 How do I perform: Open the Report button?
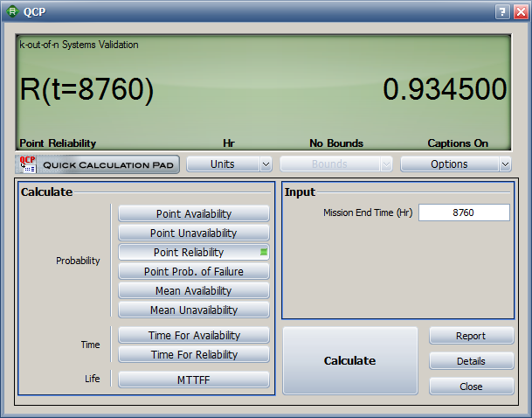click(471, 336)
